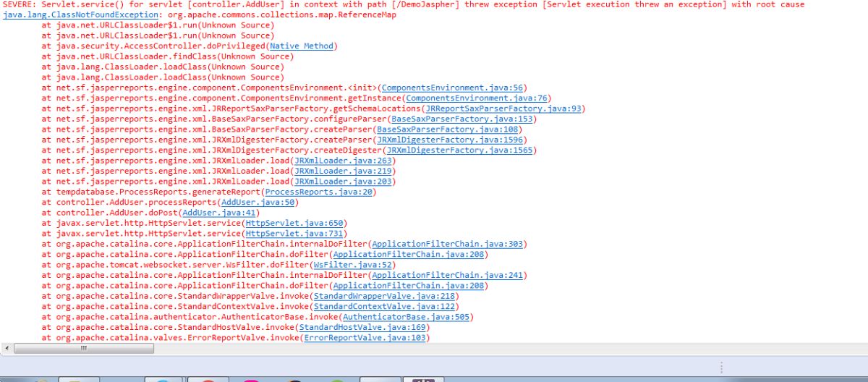Image resolution: width=868 pixels, height=382 pixels.
Task: Click the SEVERE Servlet.service() error line
Action: coord(404,4)
